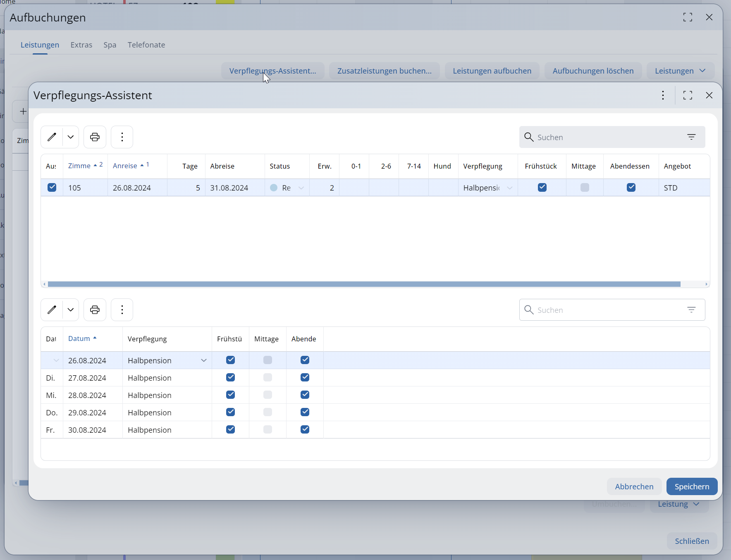
Task: Switch to the Telefonate tab
Action: [146, 45]
